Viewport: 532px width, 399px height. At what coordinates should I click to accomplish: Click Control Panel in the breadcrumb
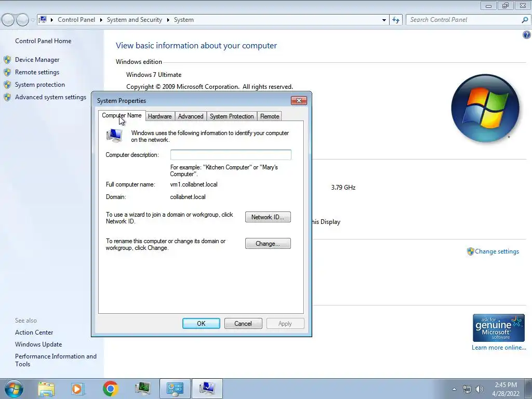tap(76, 20)
